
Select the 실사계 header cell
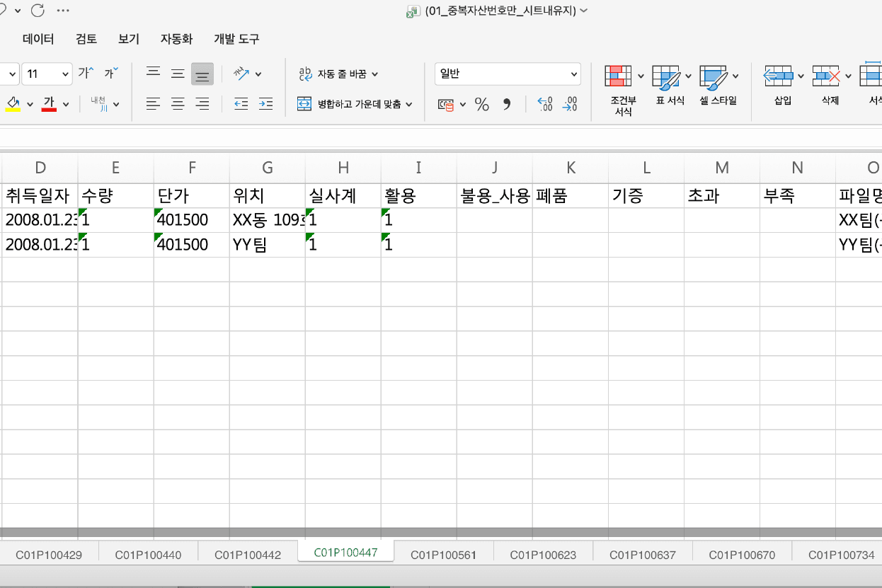pyautogui.click(x=343, y=195)
